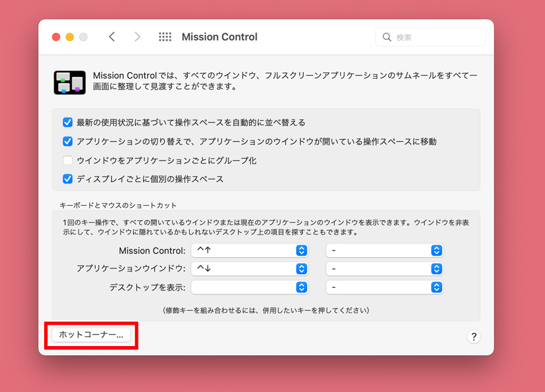Show all preferences grid icon
This screenshot has height=392, width=545.
coord(165,37)
